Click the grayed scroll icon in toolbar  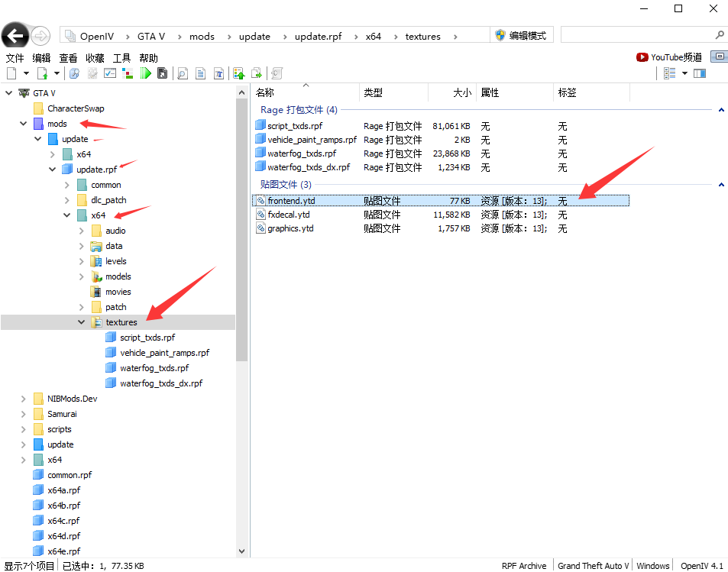(277, 73)
